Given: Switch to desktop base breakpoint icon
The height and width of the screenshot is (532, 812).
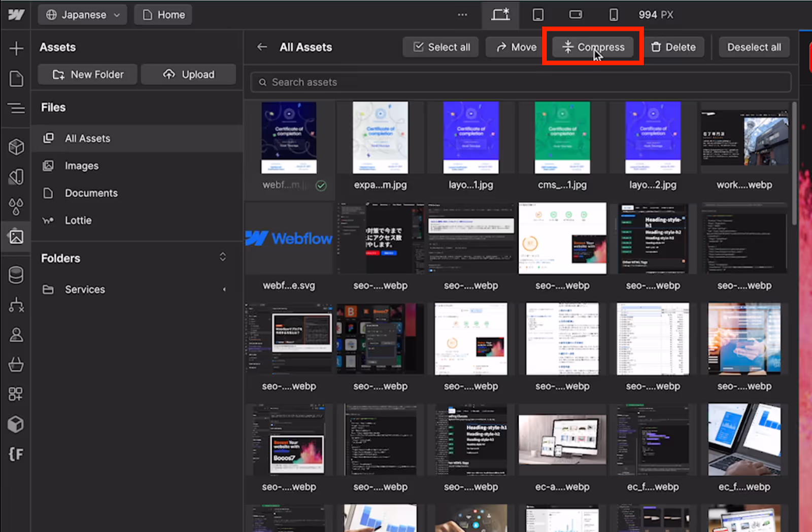Looking at the screenshot, I should (x=500, y=15).
